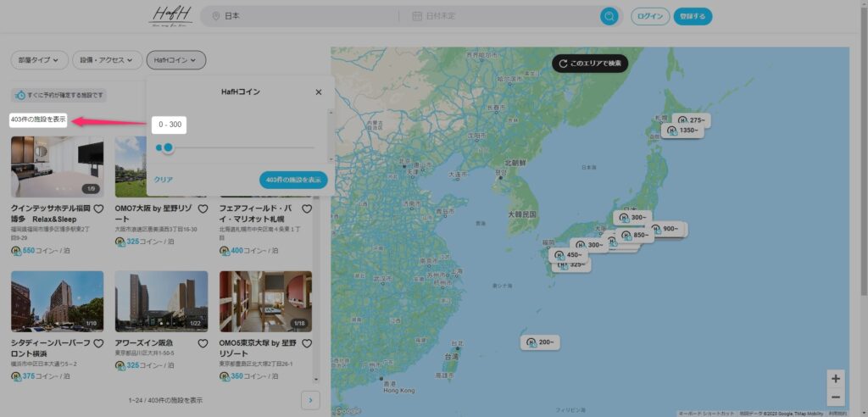Click the location field showing 日本
Screen dimensions: 868x417
[x=304, y=16]
